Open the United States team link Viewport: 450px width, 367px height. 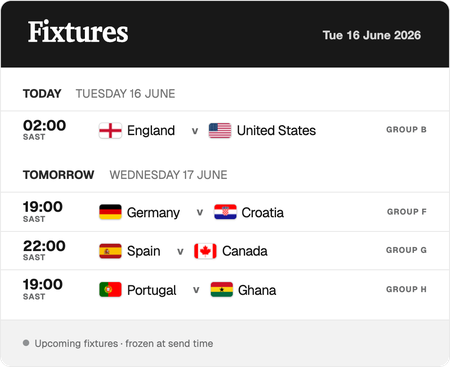point(276,131)
